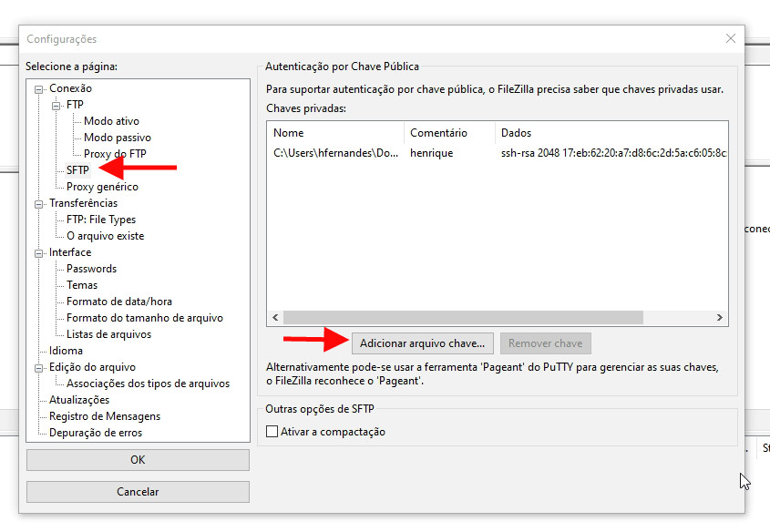This screenshot has height=532, width=770.
Task: Click the Remover chave button
Action: click(546, 343)
